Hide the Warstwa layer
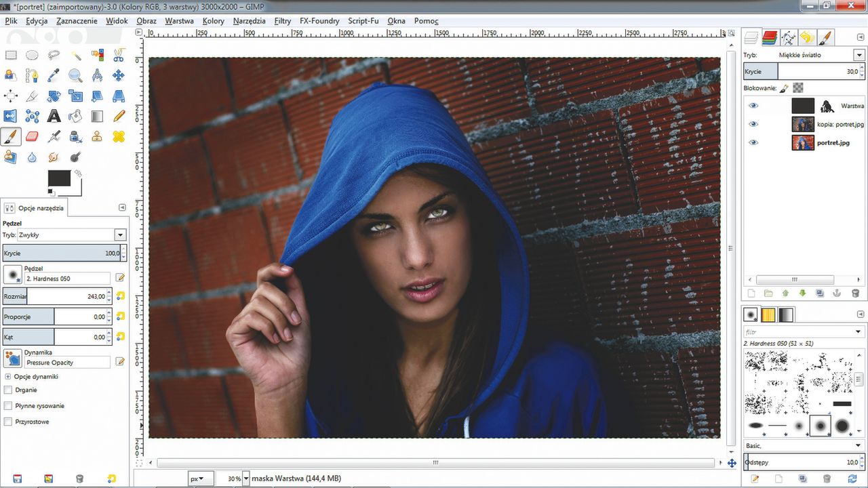The height and width of the screenshot is (488, 868). pos(753,106)
